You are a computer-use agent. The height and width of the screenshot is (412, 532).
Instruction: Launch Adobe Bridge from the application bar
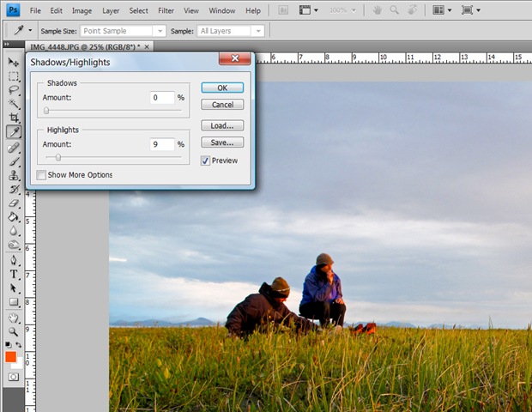283,10
